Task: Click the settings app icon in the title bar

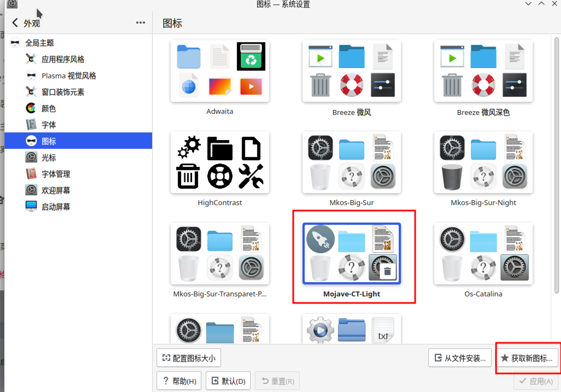Action: pyautogui.click(x=12, y=4)
